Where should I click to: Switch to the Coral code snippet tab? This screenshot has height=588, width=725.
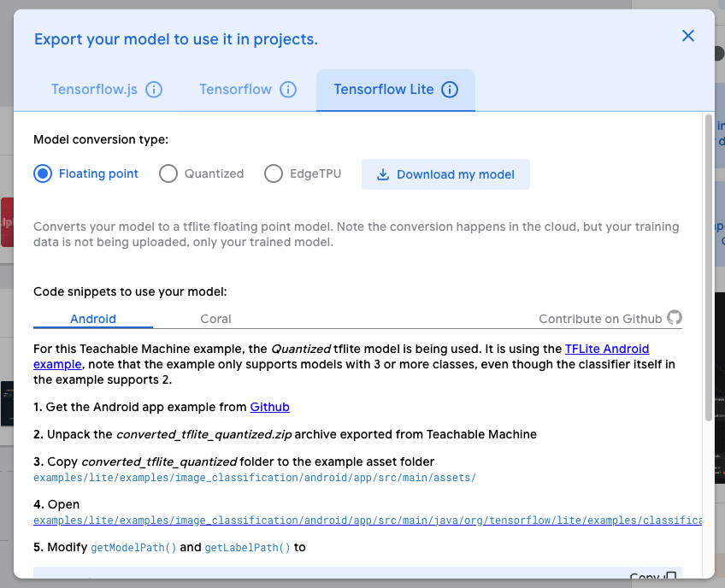(x=215, y=319)
